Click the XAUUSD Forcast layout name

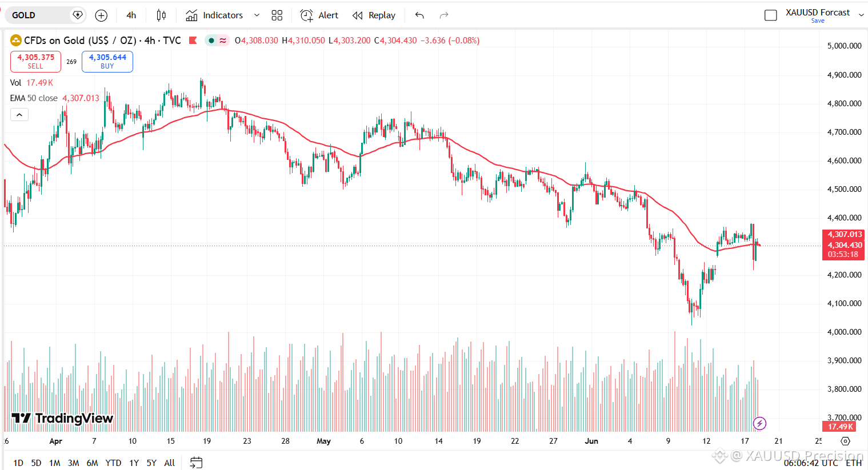click(x=818, y=13)
